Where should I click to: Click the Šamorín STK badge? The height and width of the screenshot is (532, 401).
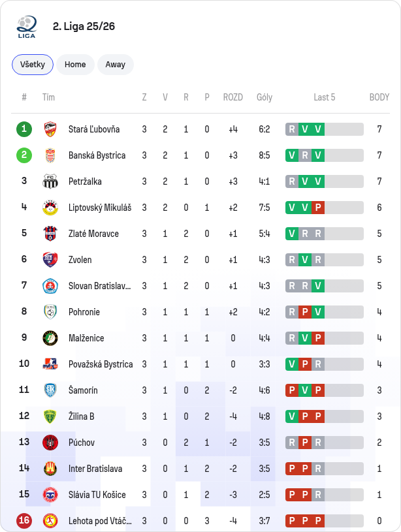pyautogui.click(x=50, y=390)
